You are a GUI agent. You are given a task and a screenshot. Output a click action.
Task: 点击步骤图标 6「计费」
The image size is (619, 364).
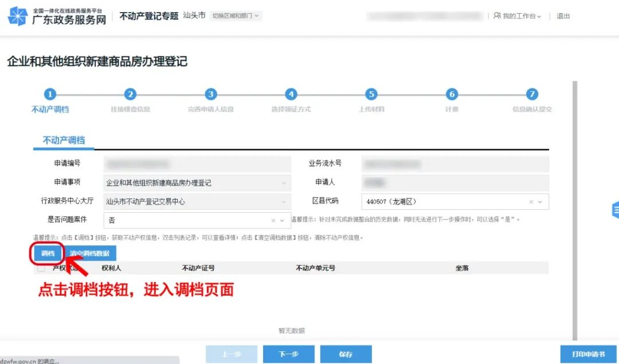click(452, 94)
